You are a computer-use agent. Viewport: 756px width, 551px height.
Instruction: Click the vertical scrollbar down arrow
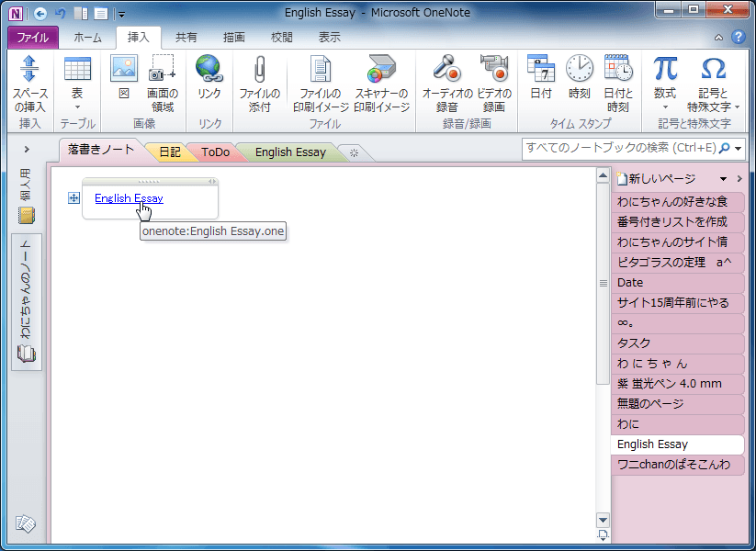tap(603, 520)
